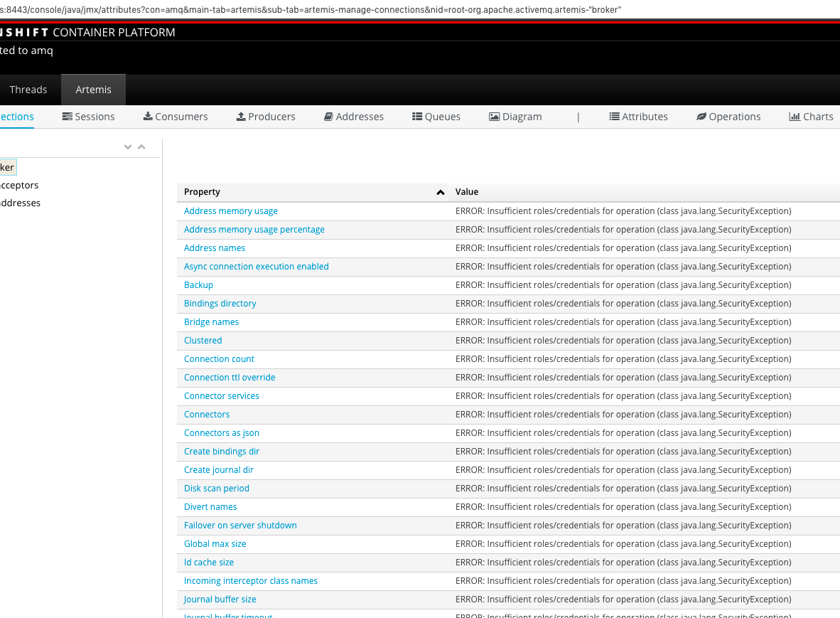Click the Queues list icon

click(416, 117)
